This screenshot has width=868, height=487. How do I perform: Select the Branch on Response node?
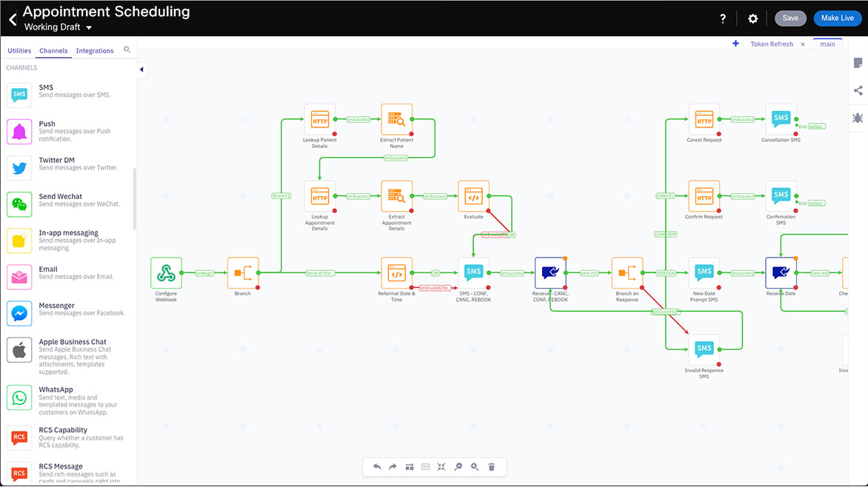627,273
